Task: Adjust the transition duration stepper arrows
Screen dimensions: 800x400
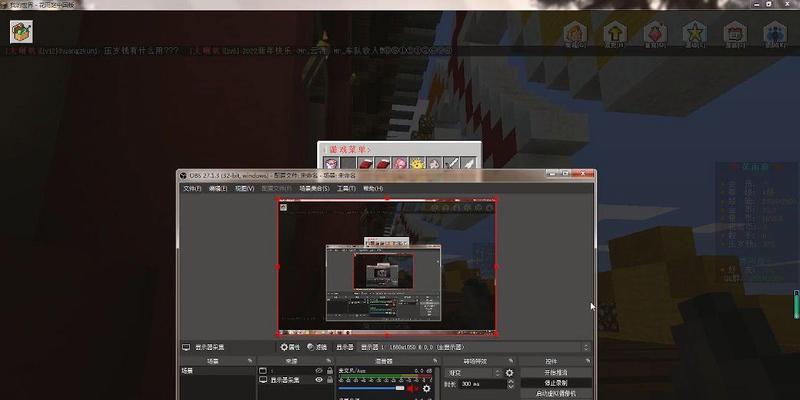Action: pos(511,384)
